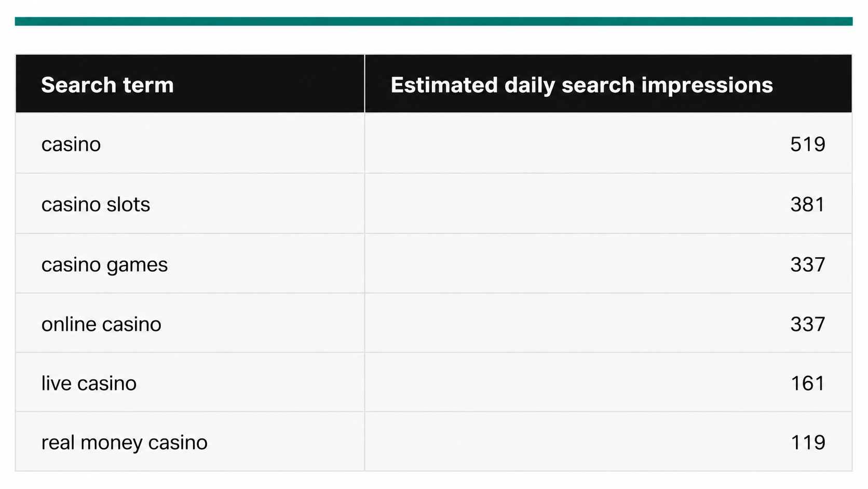Click the word 'live' in fifth row
The width and height of the screenshot is (868, 489).
click(x=57, y=383)
